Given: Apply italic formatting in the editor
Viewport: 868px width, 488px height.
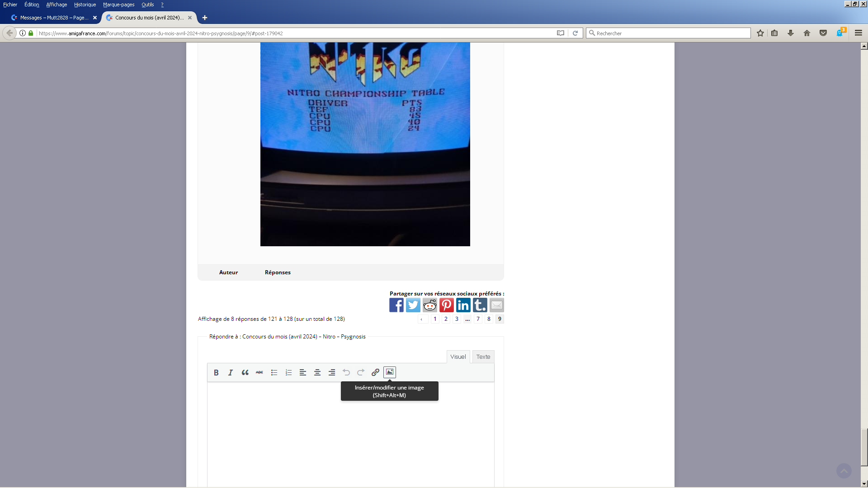Looking at the screenshot, I should [231, 372].
